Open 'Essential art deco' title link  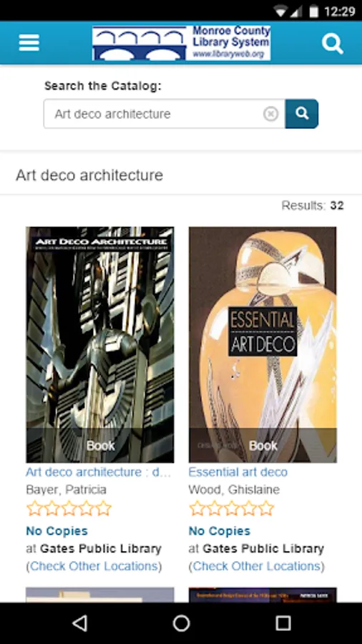[x=238, y=472]
